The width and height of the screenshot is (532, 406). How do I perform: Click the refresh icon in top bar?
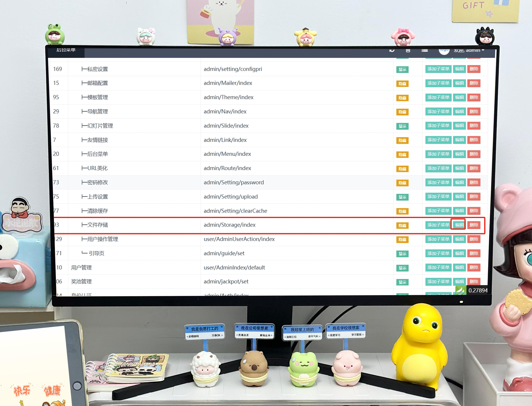point(392,50)
